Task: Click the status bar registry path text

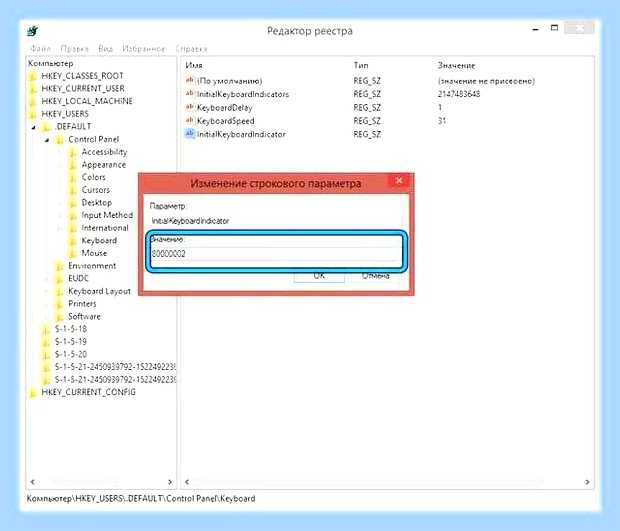Action: [x=141, y=499]
